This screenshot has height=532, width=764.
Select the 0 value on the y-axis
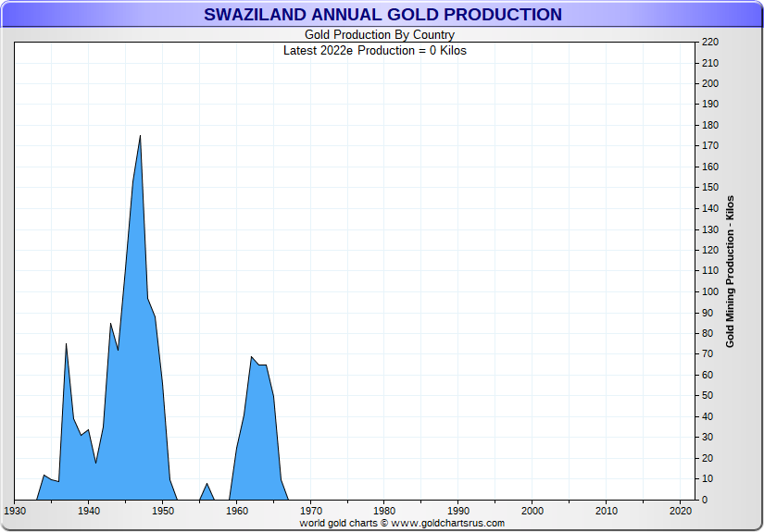coord(706,500)
